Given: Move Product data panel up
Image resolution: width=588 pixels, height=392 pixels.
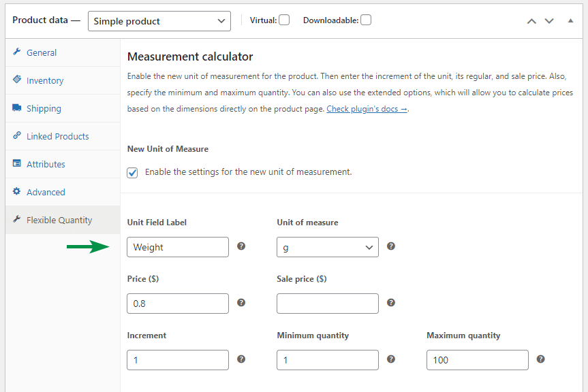Looking at the screenshot, I should coord(531,21).
